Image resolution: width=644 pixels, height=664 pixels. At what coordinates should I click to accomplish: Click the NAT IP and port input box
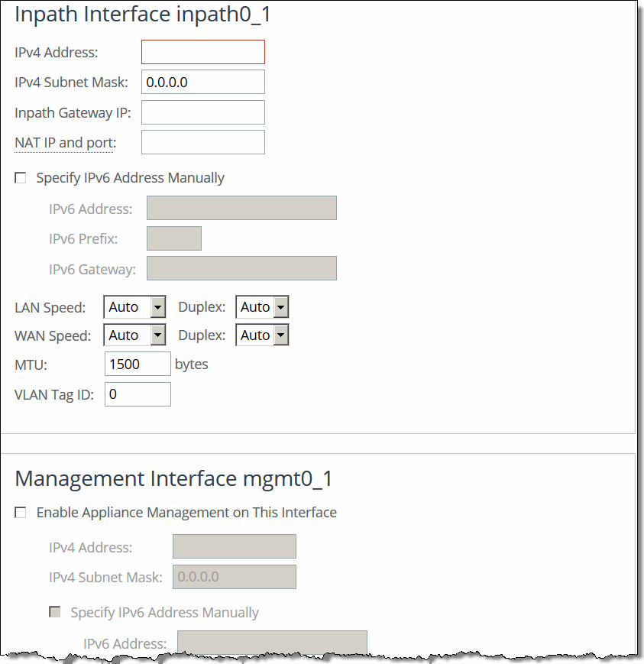(202, 142)
